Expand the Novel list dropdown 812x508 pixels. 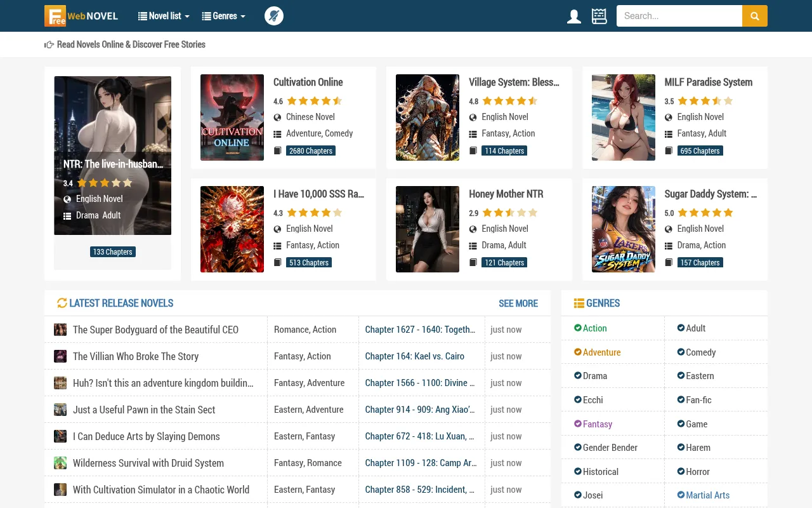[164, 16]
